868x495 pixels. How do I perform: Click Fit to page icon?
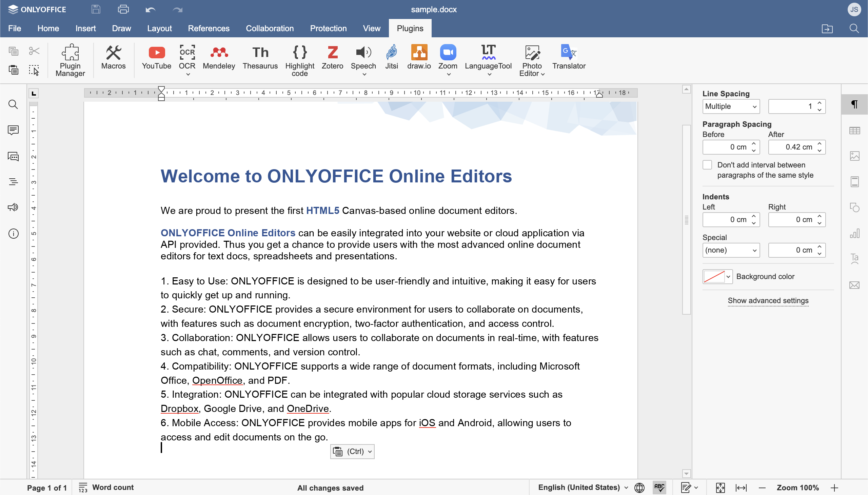point(720,488)
